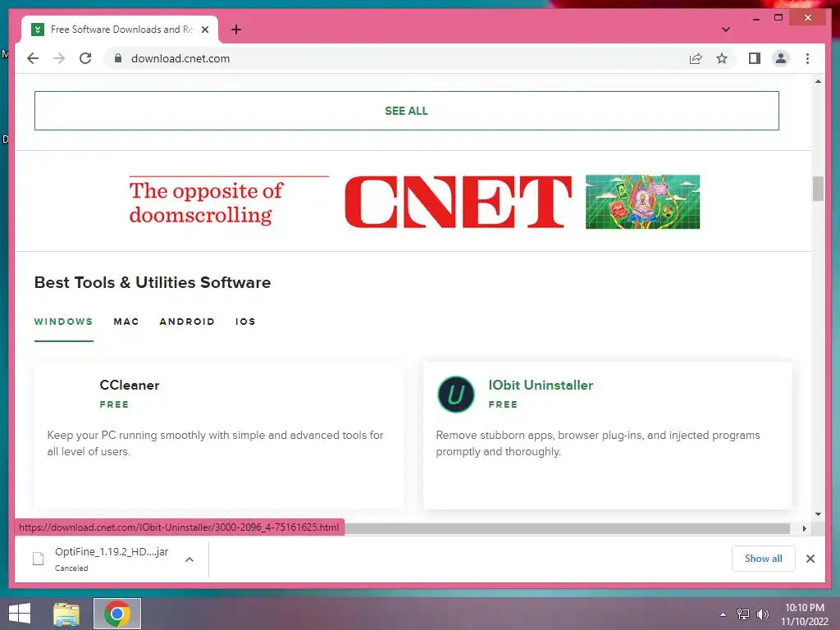Open the CCleaner title link

tap(130, 386)
